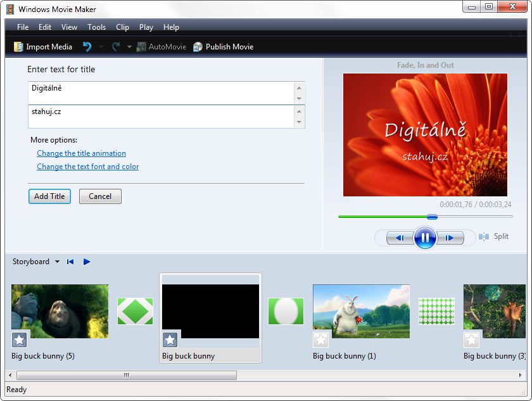
Task: Click the down arrow of the stahuj.cz field scrollbar
Action: 299,122
